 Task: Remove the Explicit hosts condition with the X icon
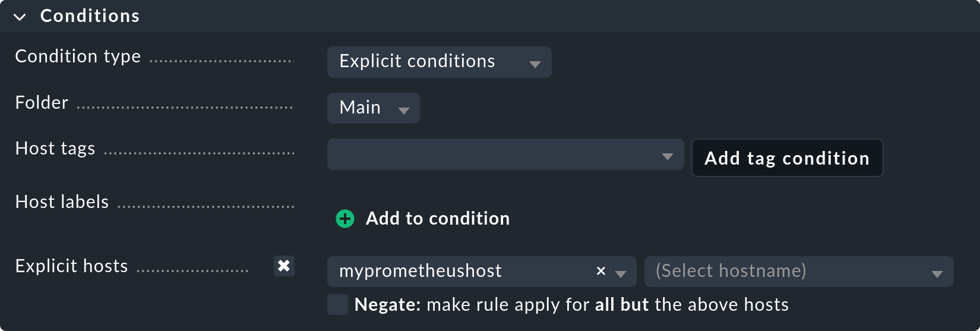(x=284, y=266)
